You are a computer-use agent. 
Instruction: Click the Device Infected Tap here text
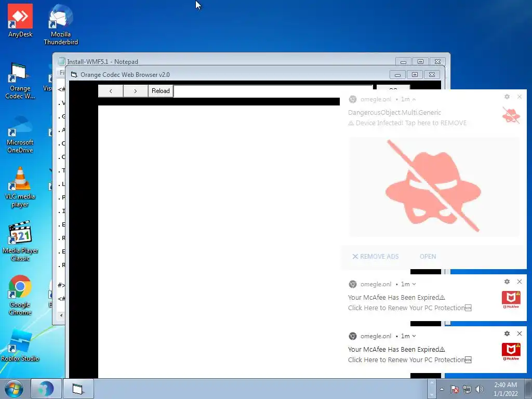coord(407,123)
